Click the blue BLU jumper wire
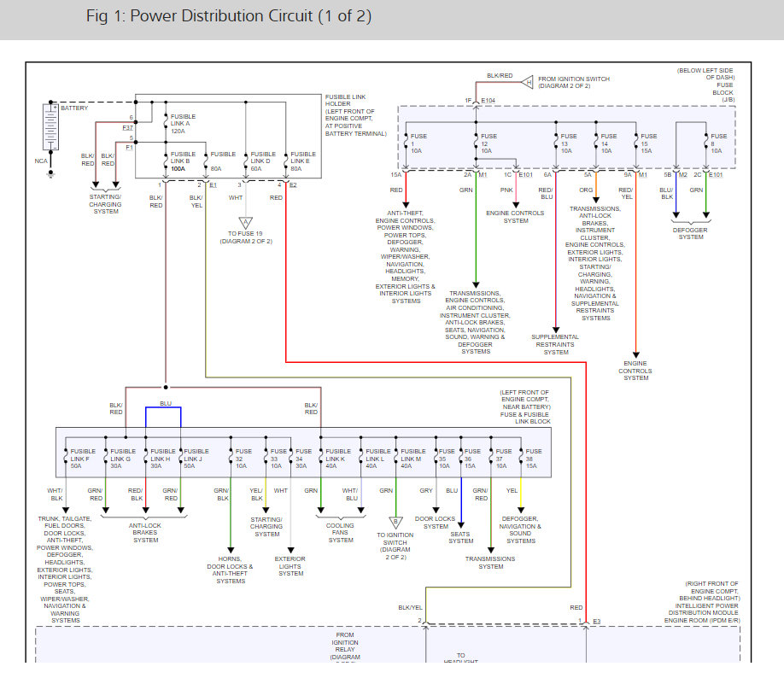This screenshot has width=784, height=684. [x=162, y=408]
